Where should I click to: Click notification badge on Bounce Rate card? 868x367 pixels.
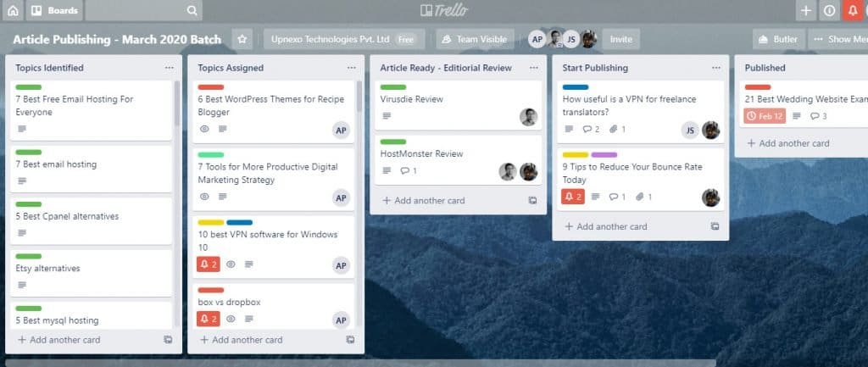click(x=573, y=197)
